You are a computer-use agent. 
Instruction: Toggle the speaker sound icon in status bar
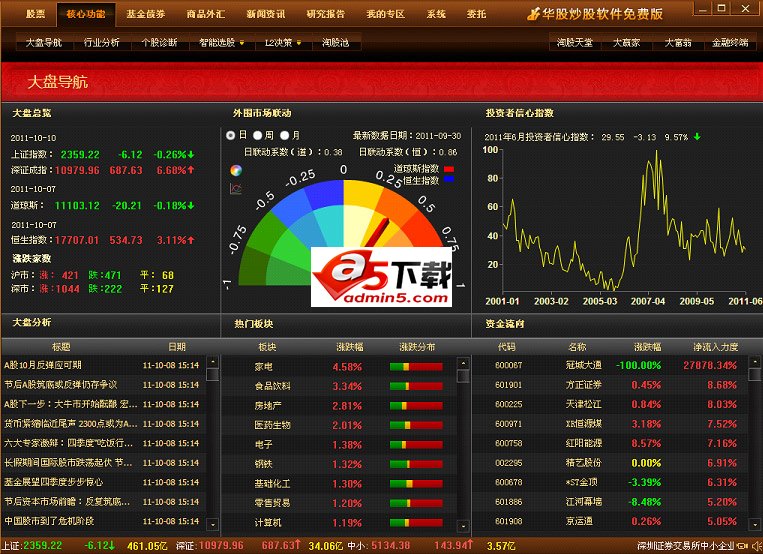click(x=757, y=546)
